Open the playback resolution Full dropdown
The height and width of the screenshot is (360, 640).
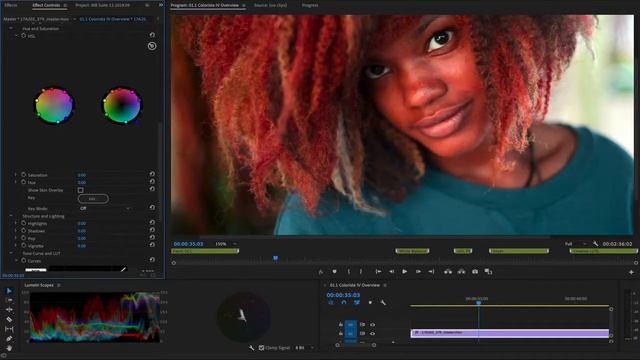pyautogui.click(x=575, y=244)
